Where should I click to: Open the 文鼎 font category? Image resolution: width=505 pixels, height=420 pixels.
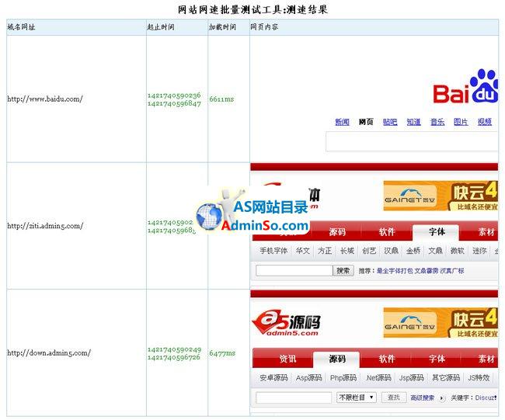pos(435,251)
